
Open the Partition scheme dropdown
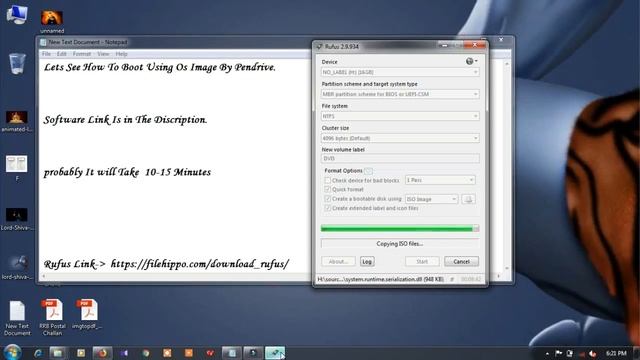tap(400, 94)
